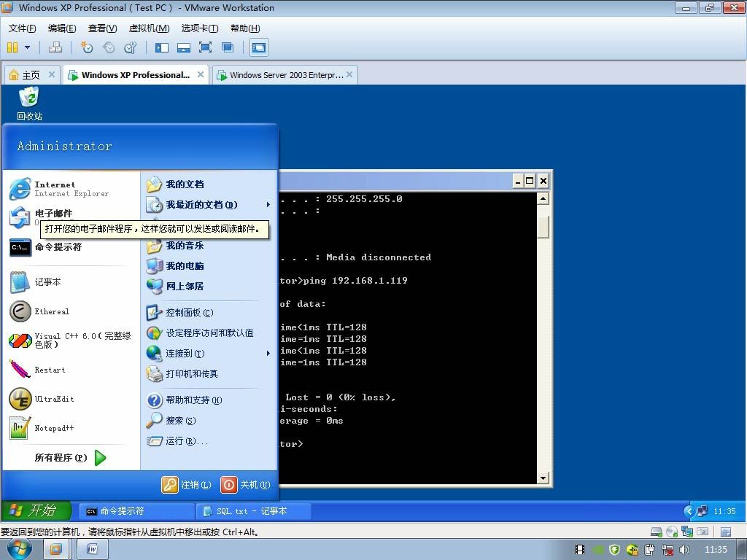
Task: Click XP network connection tray icon
Action: pyautogui.click(x=703, y=511)
